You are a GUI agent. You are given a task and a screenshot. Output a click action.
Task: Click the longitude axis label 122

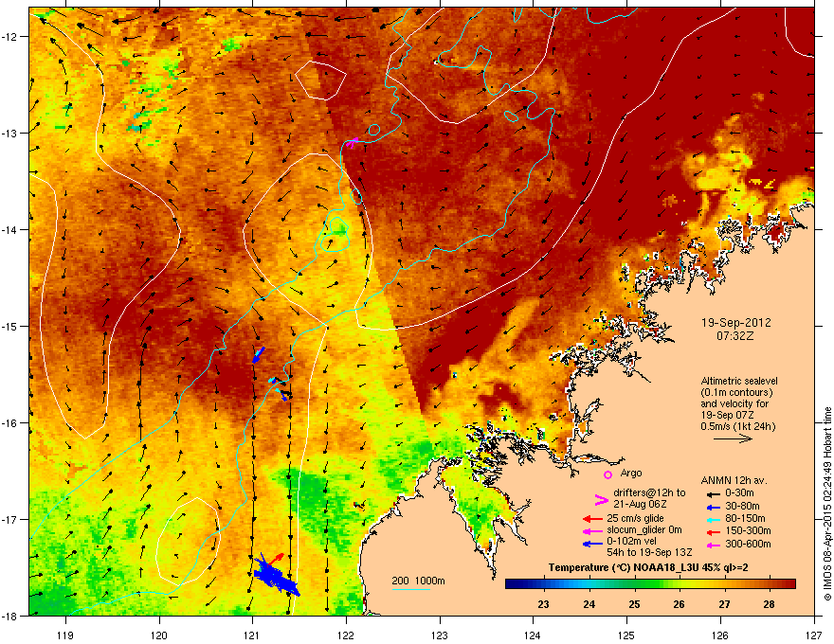(x=346, y=635)
